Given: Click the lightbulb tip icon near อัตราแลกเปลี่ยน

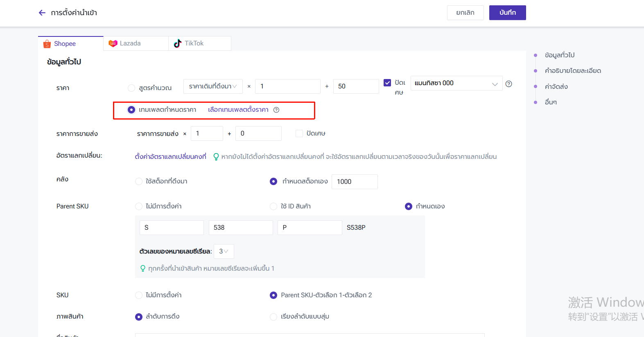Looking at the screenshot, I should tap(216, 156).
